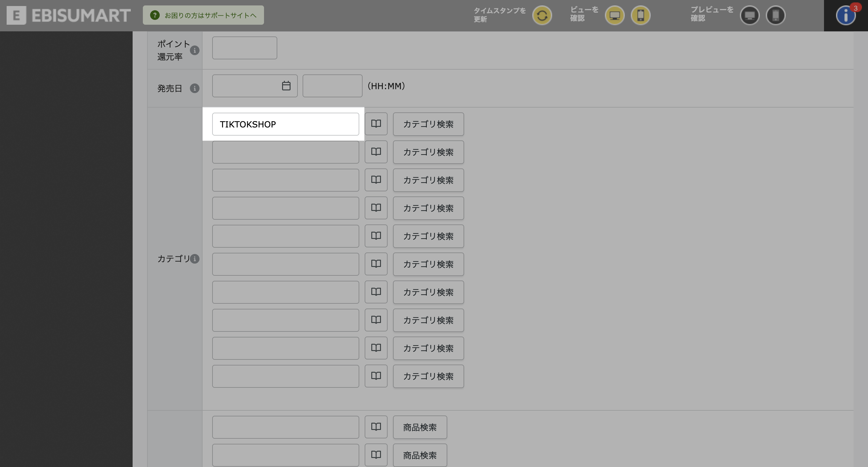868x467 pixels.
Task: Open the support site link お困りの方はサポートサイトへ
Action: pyautogui.click(x=203, y=15)
